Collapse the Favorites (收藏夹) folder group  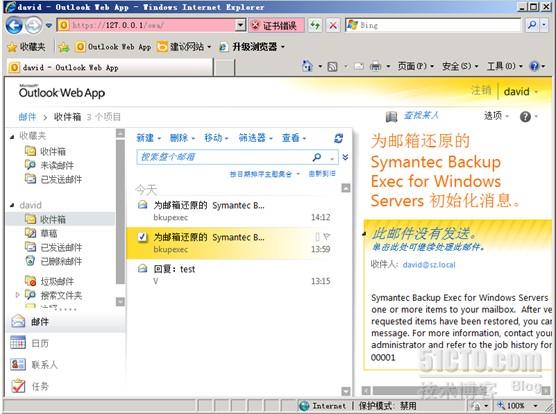pyautogui.click(x=12, y=136)
